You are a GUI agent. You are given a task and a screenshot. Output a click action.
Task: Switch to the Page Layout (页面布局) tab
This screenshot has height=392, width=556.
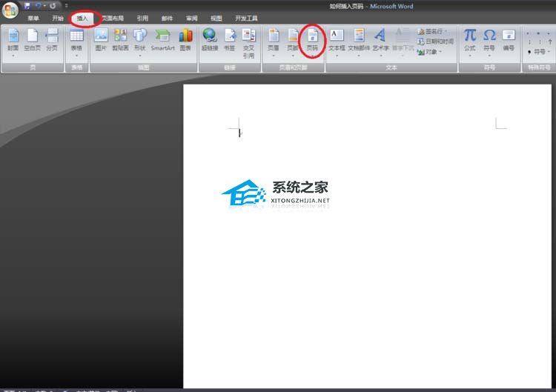[x=113, y=18]
